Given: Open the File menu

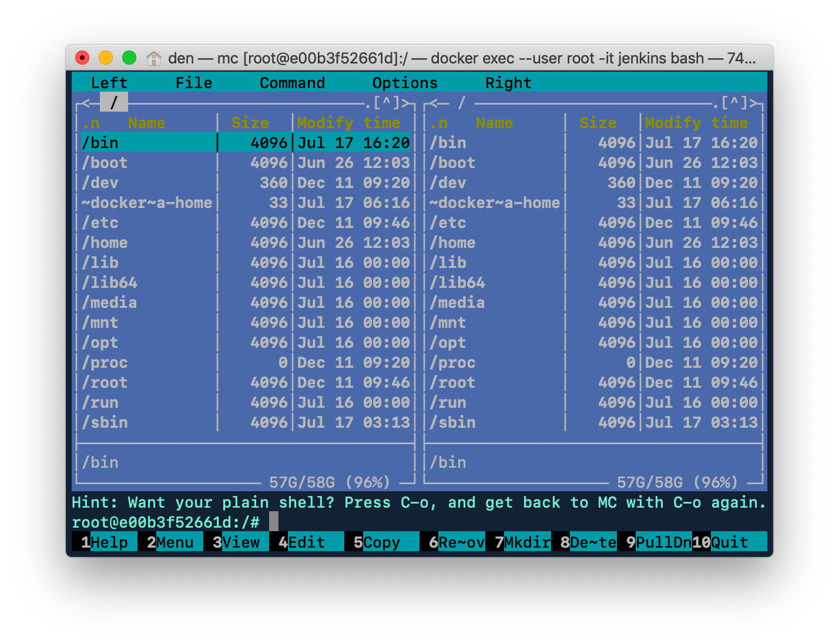Looking at the screenshot, I should coord(194,82).
